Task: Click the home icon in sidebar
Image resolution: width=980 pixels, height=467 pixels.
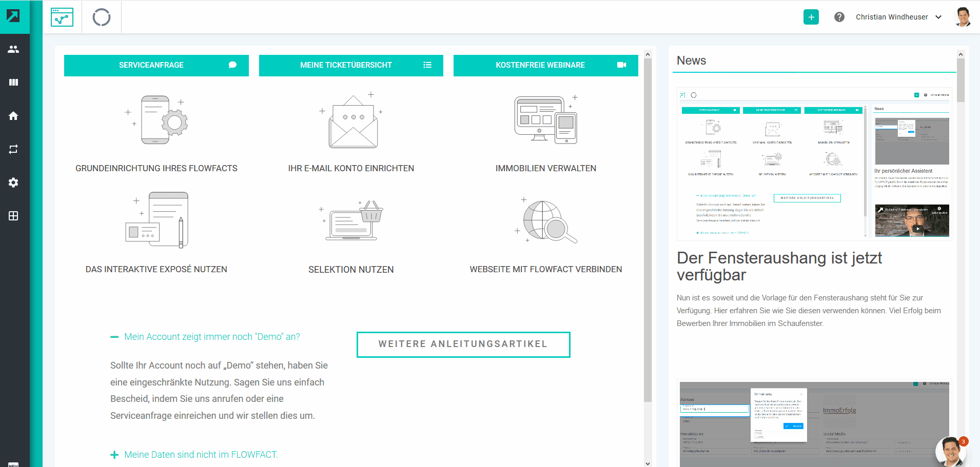Action: (x=13, y=116)
